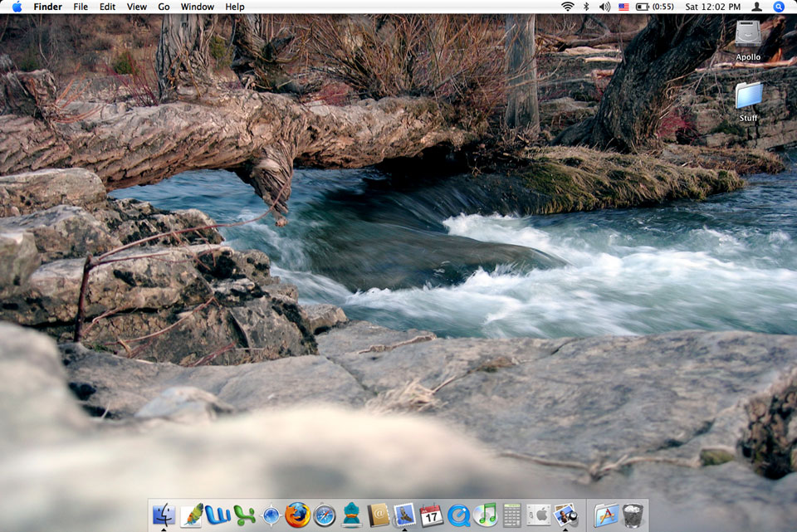Launch Microsoft Excel from the Dock

point(244,515)
